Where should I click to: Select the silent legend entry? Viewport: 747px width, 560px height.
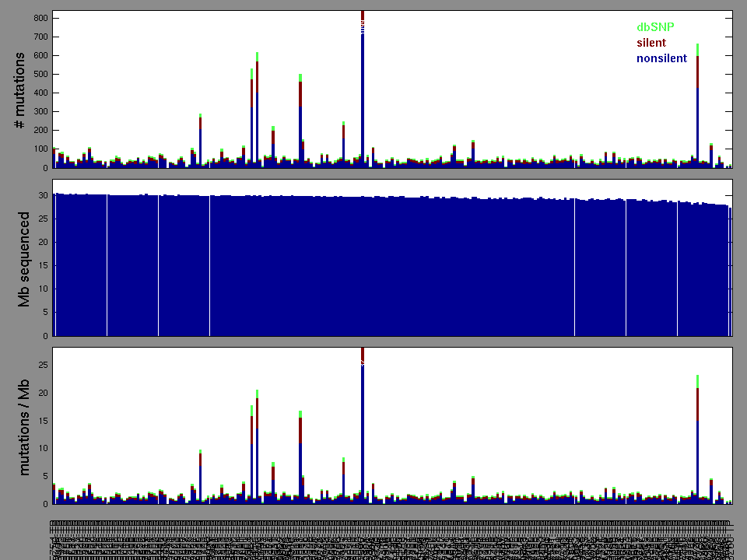[651, 43]
